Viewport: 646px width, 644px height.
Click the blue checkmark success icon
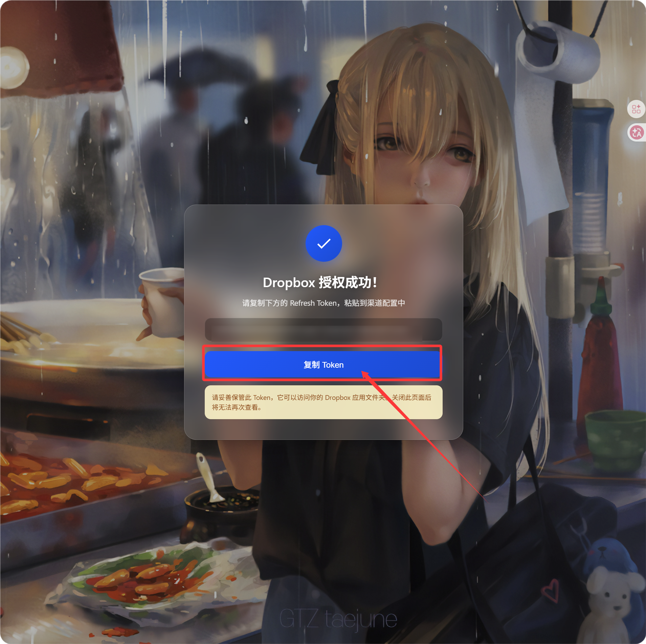click(324, 243)
